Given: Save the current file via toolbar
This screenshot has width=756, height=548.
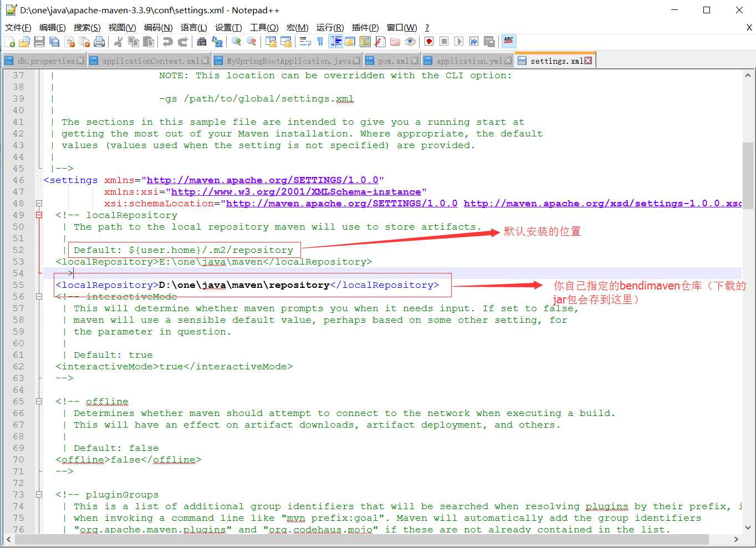Looking at the screenshot, I should coord(39,42).
